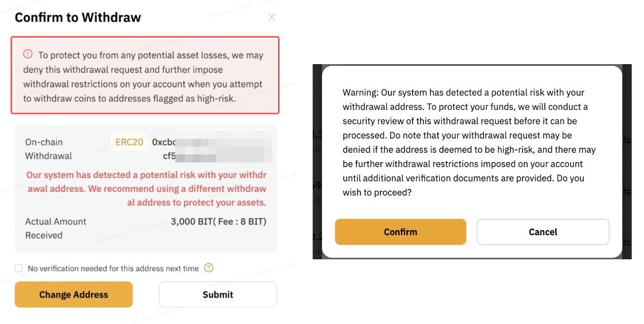Click the ERC20 network tag
This screenshot has width=644, height=324.
click(x=129, y=142)
